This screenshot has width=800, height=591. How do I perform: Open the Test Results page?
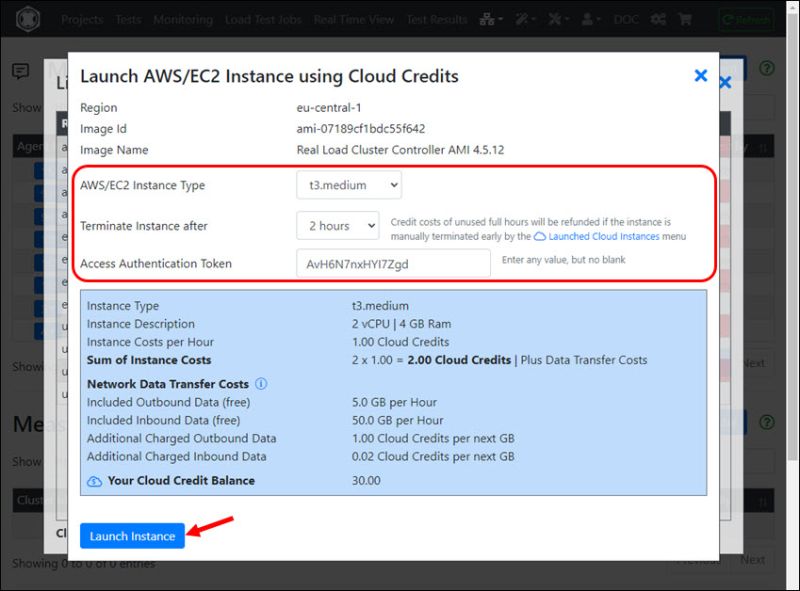click(437, 18)
